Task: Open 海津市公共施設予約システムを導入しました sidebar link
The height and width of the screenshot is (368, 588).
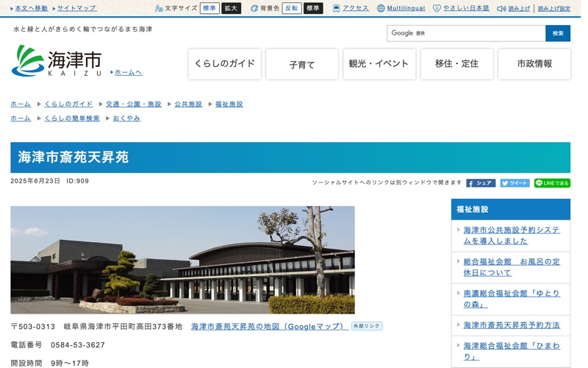Action: point(512,236)
